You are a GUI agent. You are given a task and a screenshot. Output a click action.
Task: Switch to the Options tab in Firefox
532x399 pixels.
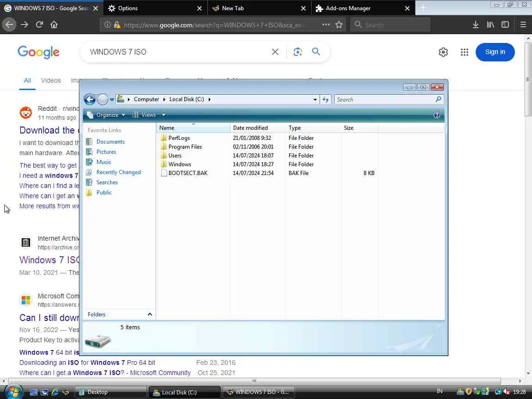coord(156,8)
